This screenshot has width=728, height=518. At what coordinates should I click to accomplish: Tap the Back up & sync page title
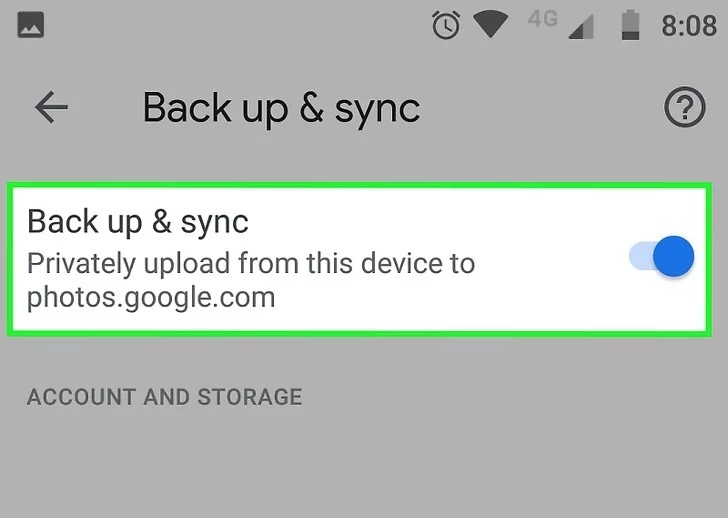pos(281,108)
